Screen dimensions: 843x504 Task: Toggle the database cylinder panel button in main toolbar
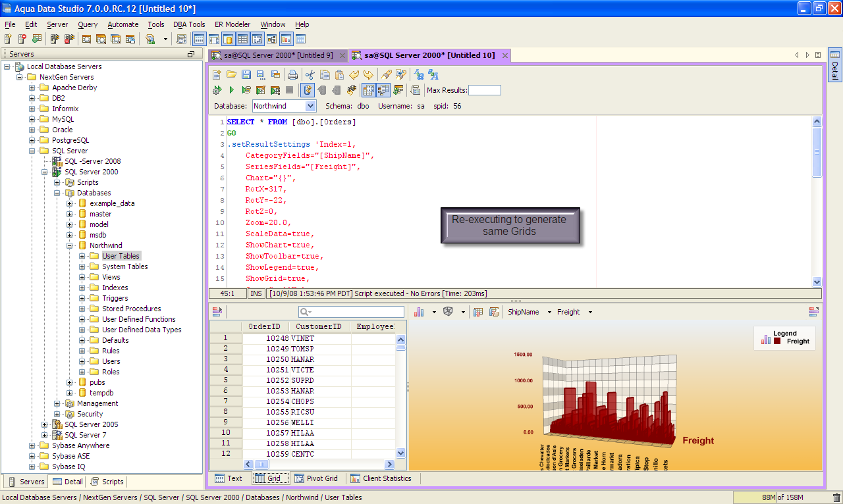228,39
